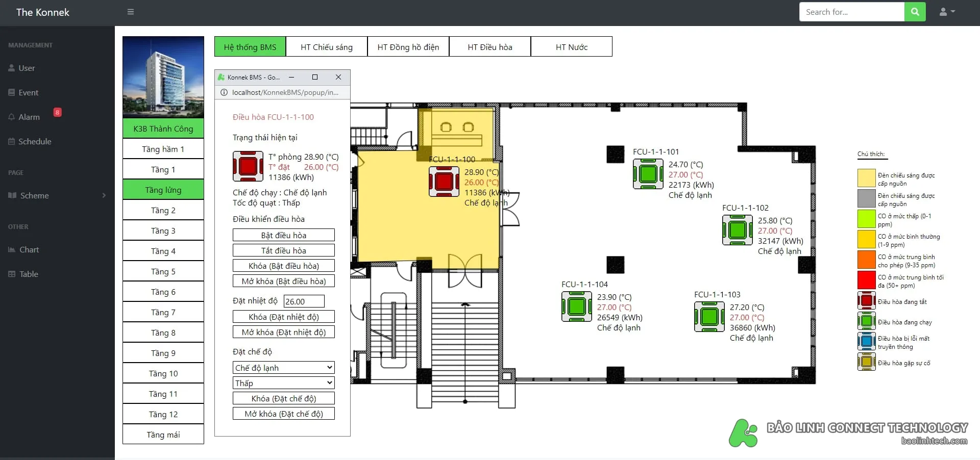
Task: Select floor 'Tầng 5' in the list
Action: [x=163, y=271]
